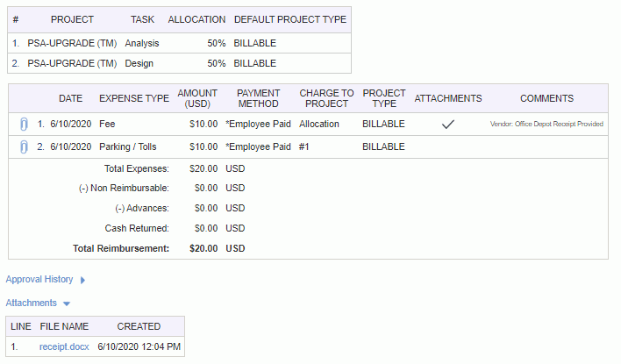621x364 pixels.
Task: Click the AMOUNT (USD) column header
Action: 197,98
